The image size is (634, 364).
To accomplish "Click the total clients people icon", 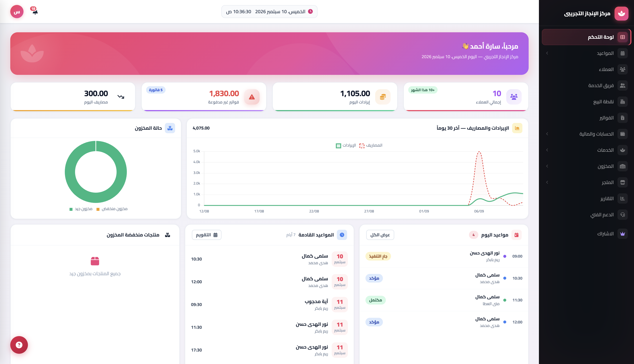I will pos(514,97).
